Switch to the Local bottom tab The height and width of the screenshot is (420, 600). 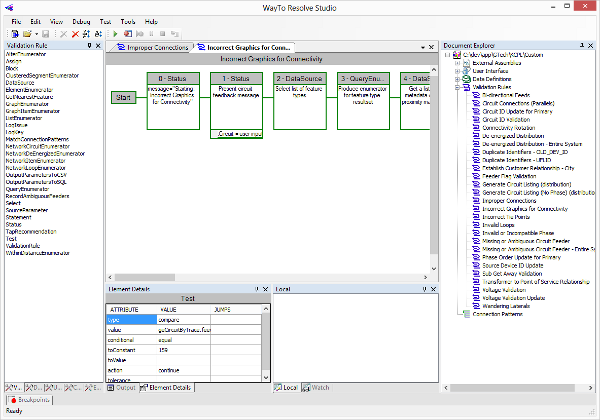[286, 387]
